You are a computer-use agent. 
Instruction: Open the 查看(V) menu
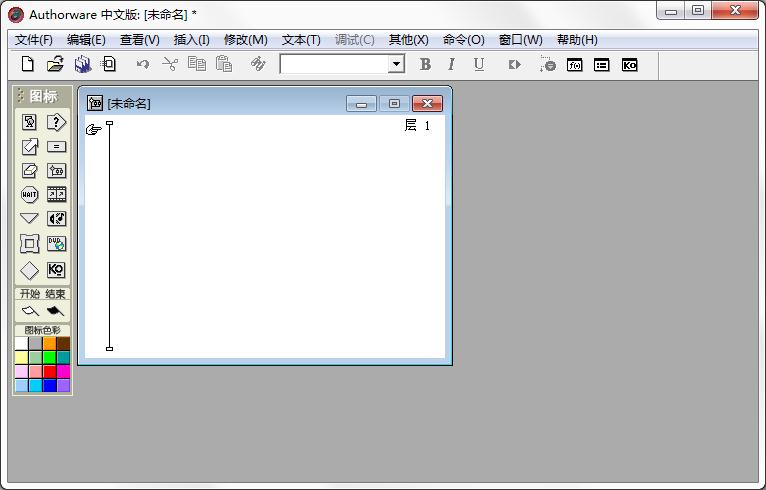[140, 40]
